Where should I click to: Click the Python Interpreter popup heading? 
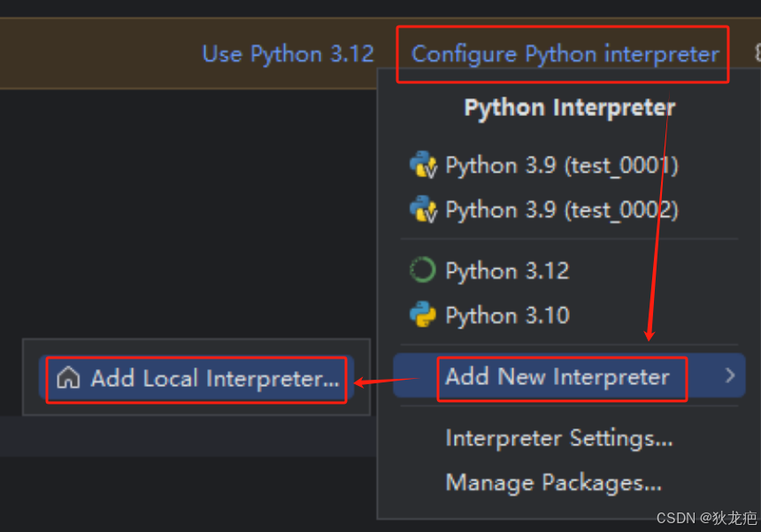(570, 108)
